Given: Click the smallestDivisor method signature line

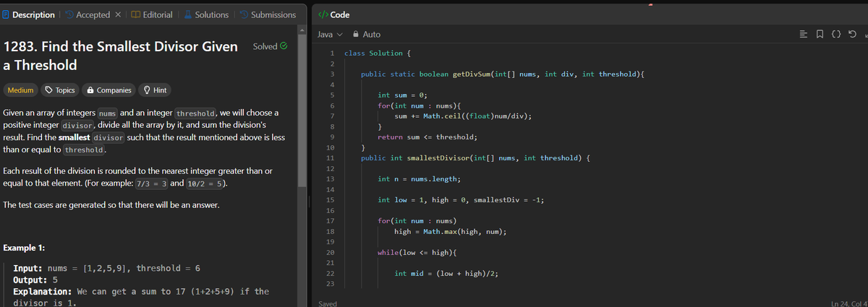Looking at the screenshot, I should [476, 157].
